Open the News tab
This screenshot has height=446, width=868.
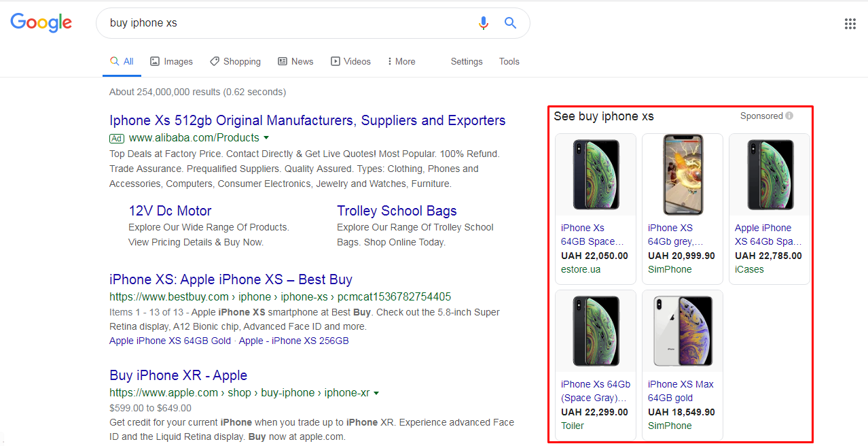[295, 61]
